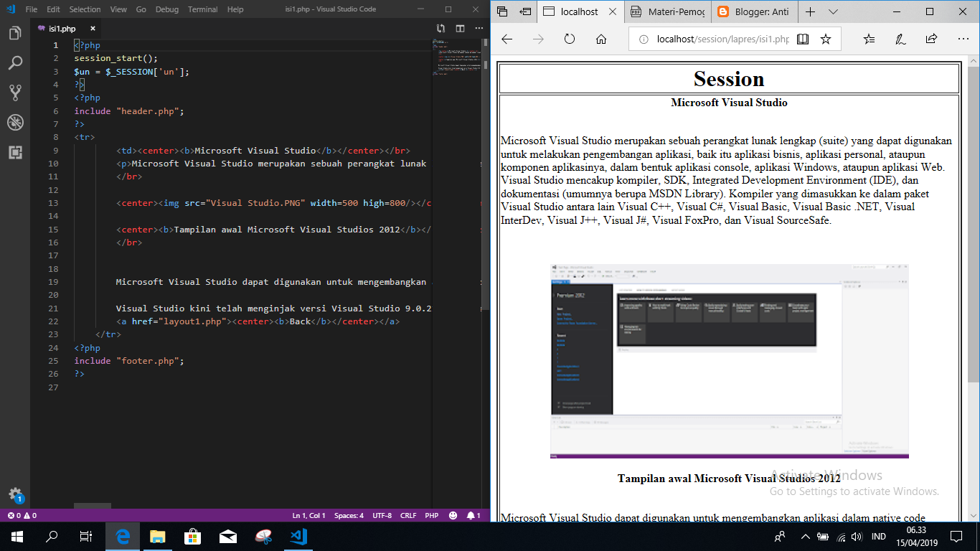This screenshot has width=980, height=551.
Task: Open Mail app from taskbar
Action: (228, 537)
